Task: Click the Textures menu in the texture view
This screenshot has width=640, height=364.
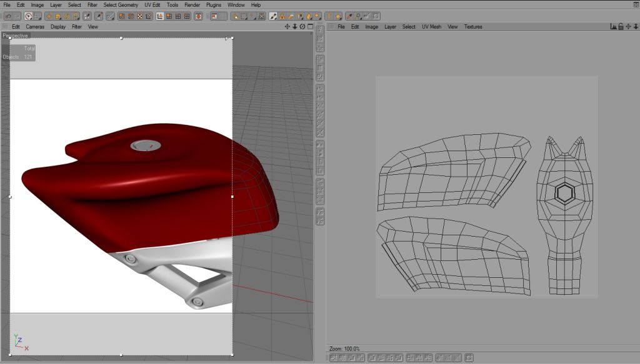Action: pos(473,27)
